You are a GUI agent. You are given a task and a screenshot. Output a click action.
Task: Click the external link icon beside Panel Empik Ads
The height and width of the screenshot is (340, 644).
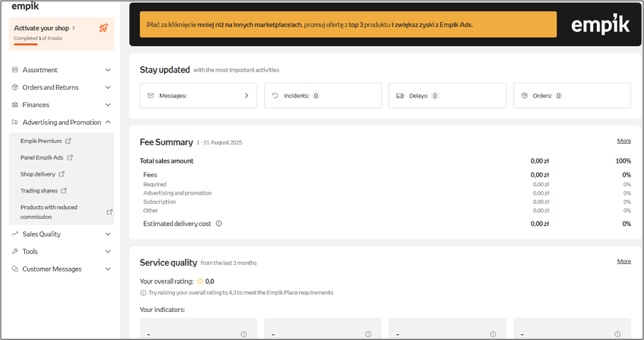click(70, 157)
